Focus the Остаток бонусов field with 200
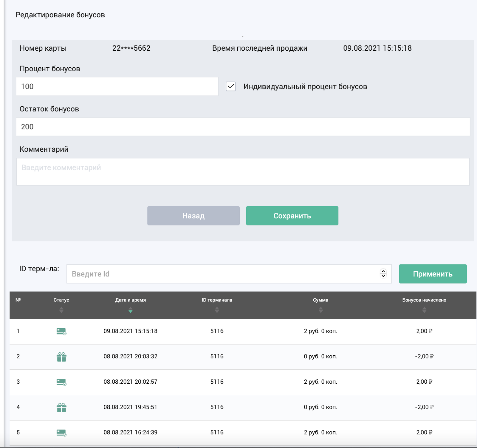This screenshot has width=477, height=448. coord(243,127)
